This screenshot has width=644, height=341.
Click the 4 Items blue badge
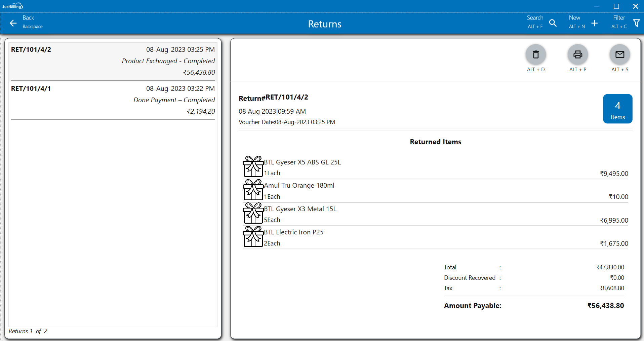click(x=617, y=109)
